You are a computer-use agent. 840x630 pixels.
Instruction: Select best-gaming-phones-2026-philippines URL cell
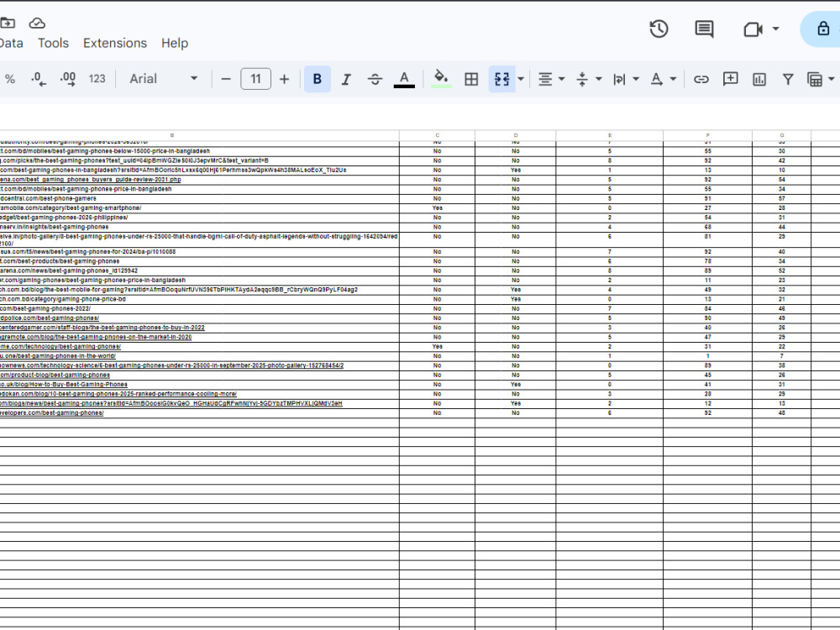[199, 218]
